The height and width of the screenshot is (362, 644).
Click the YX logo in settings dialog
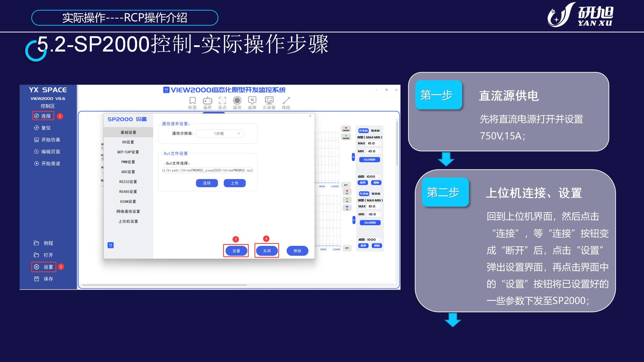[x=110, y=245]
